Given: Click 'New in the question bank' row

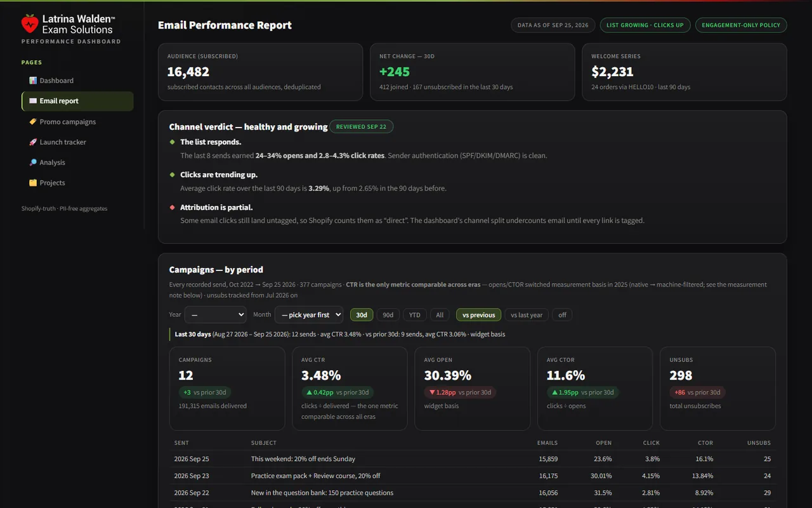Looking at the screenshot, I should point(473,493).
